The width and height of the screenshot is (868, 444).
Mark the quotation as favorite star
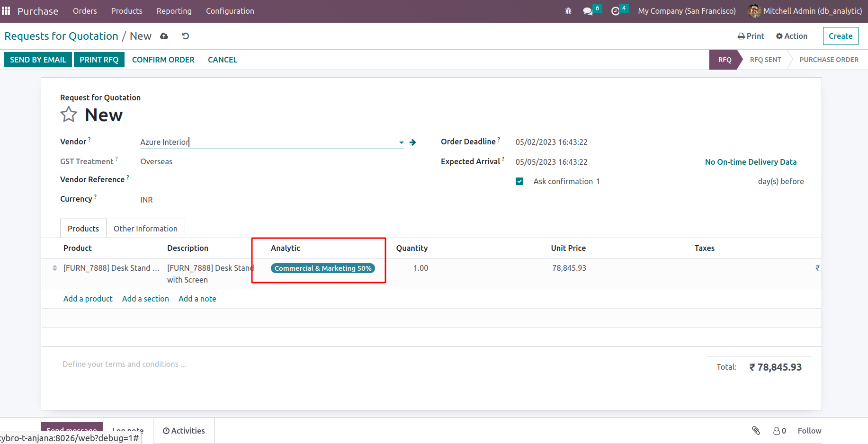(69, 115)
